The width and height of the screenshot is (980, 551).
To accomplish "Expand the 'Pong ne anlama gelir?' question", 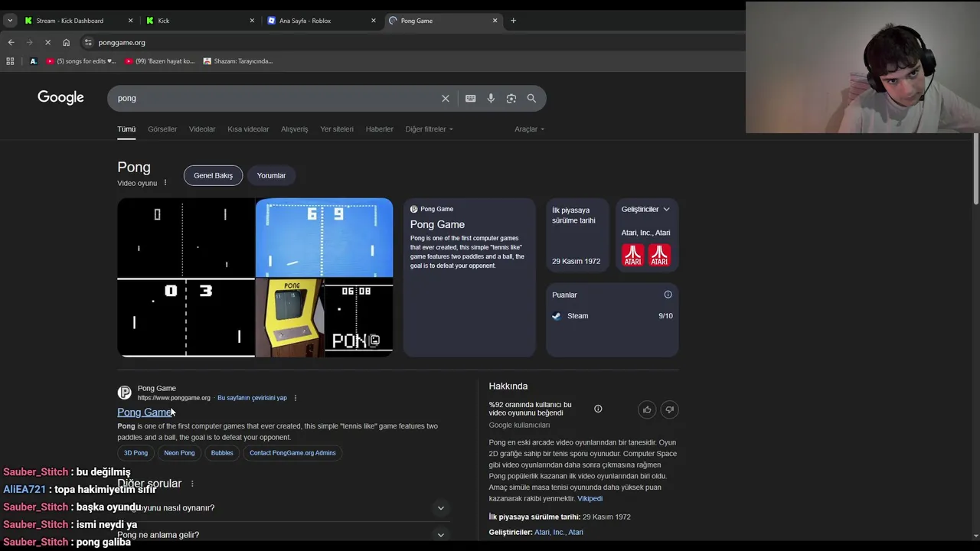I will [x=440, y=535].
